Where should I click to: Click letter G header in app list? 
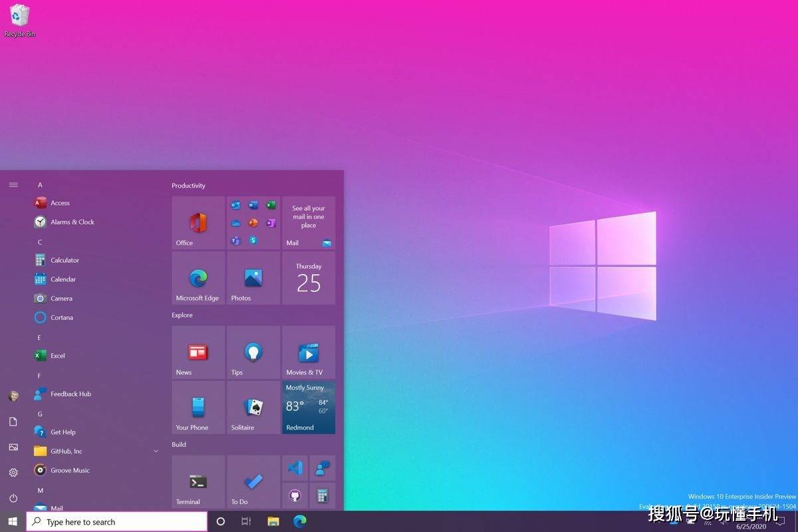[x=40, y=414]
